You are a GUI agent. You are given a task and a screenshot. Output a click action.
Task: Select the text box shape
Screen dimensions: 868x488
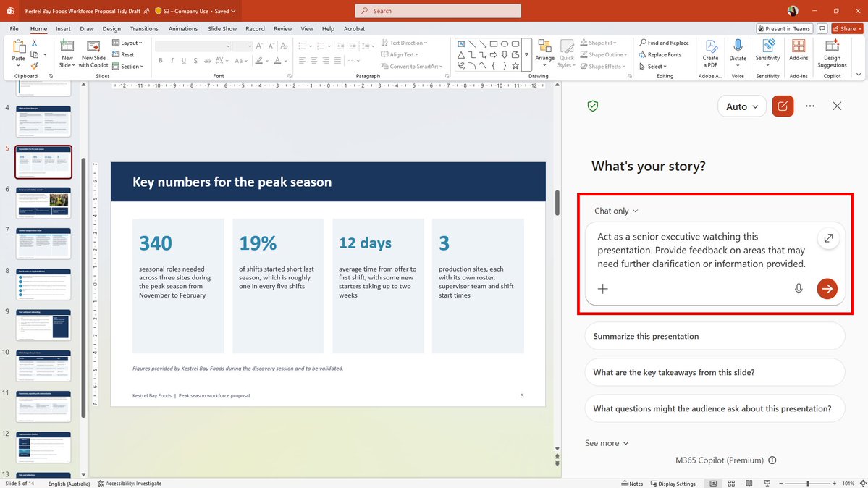pyautogui.click(x=460, y=43)
